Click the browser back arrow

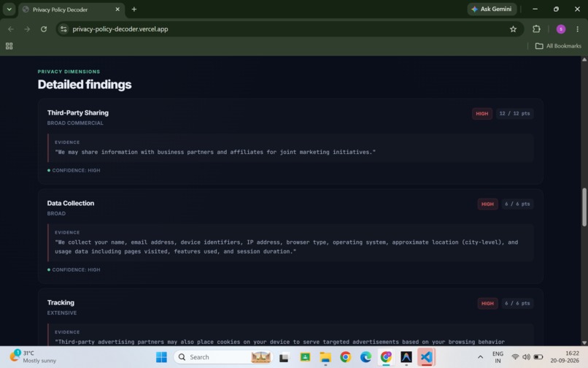[x=11, y=29]
